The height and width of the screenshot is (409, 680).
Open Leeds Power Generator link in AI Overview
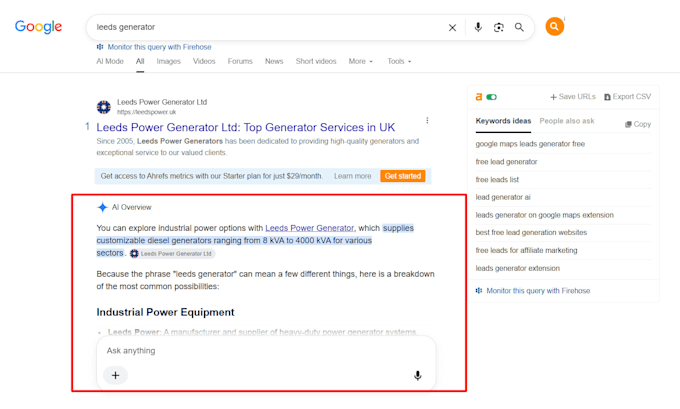[x=309, y=228]
